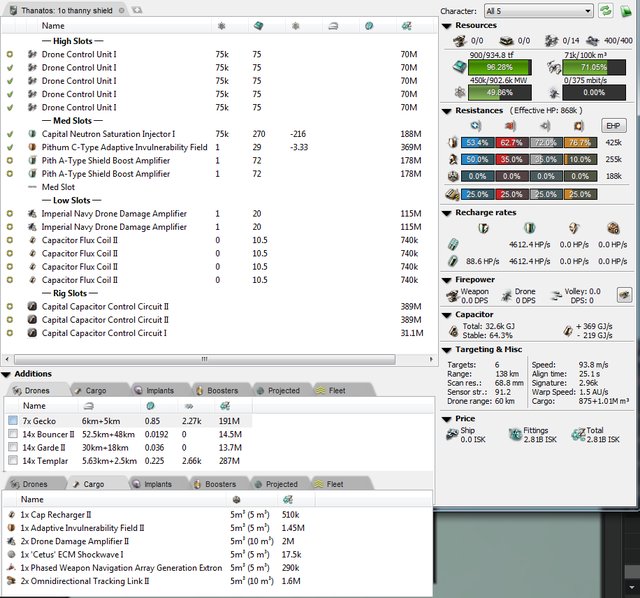Click the Name column header in the fitting list
This screenshot has height=598, width=640.
click(54, 25)
